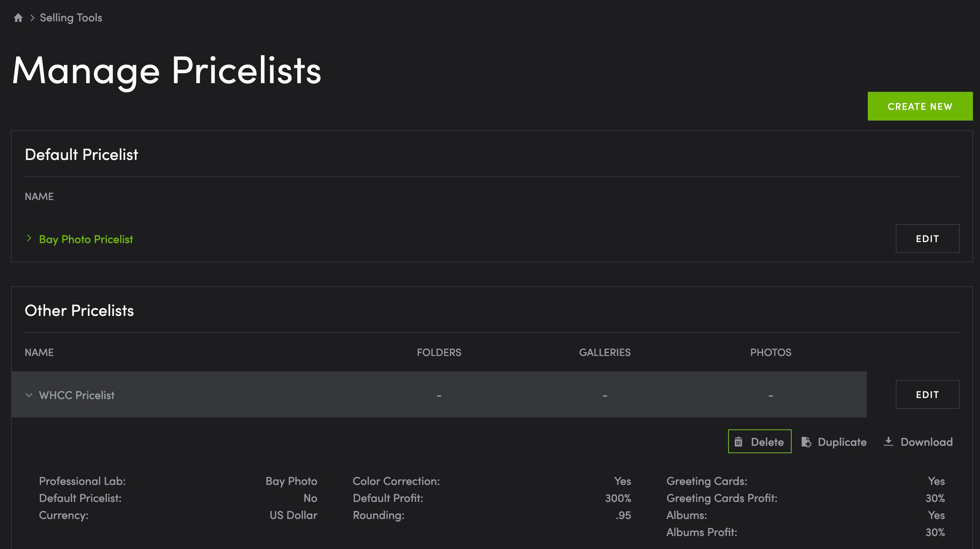This screenshot has height=549, width=980.
Task: Click the PHOTOS column header
Action: point(770,352)
